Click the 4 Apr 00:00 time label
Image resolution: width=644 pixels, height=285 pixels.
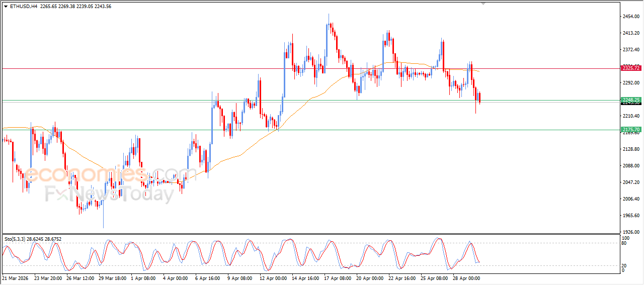[x=176, y=277]
